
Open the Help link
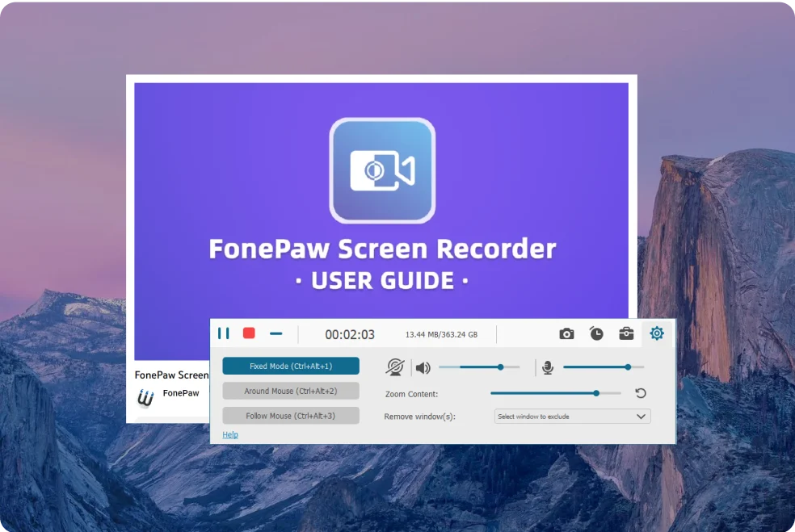point(230,434)
